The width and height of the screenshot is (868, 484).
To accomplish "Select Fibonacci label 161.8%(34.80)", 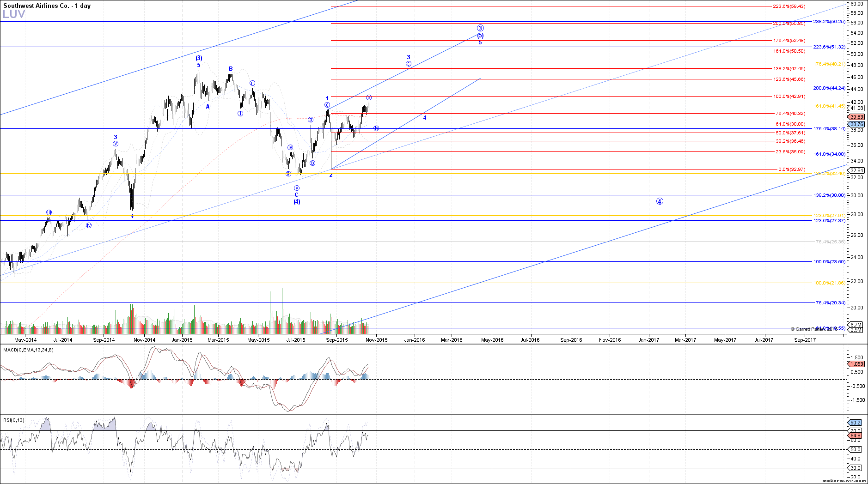I will tap(829, 154).
